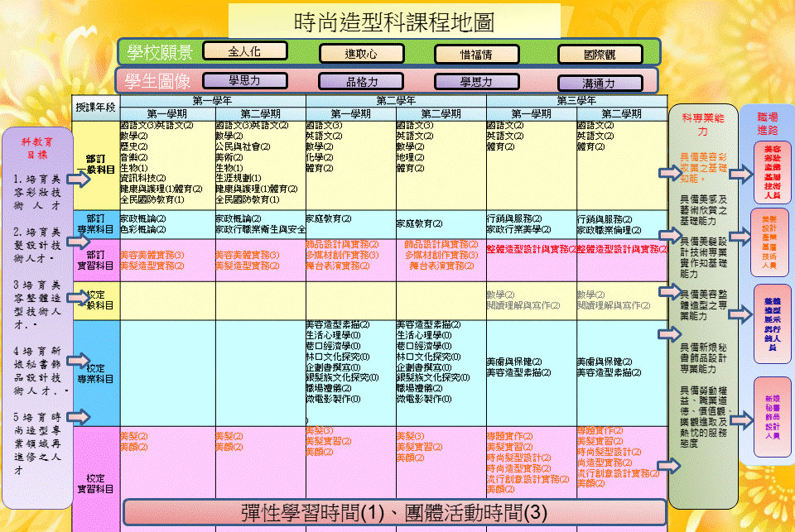Select the 溝通力 student image box
The height and width of the screenshot is (532, 795).
600,84
